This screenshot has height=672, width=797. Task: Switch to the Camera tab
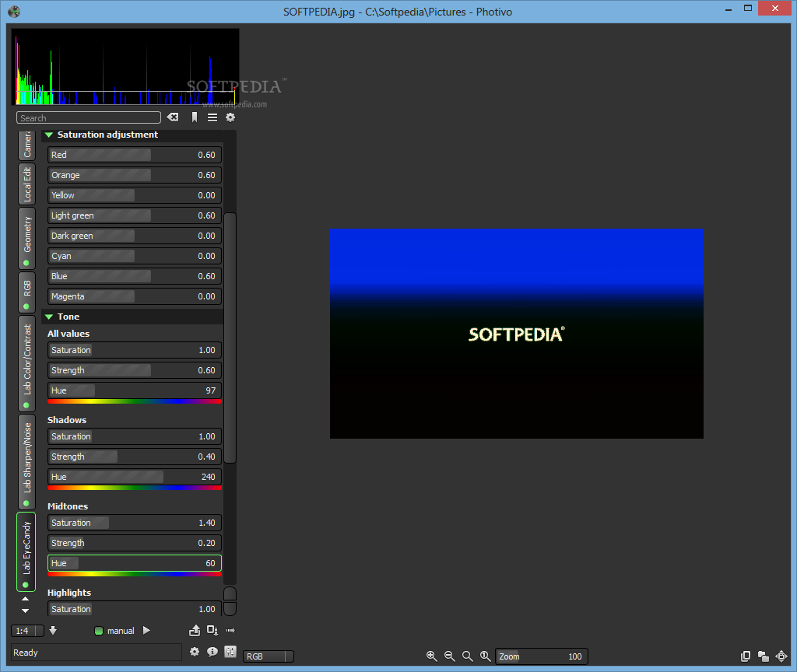(27, 145)
